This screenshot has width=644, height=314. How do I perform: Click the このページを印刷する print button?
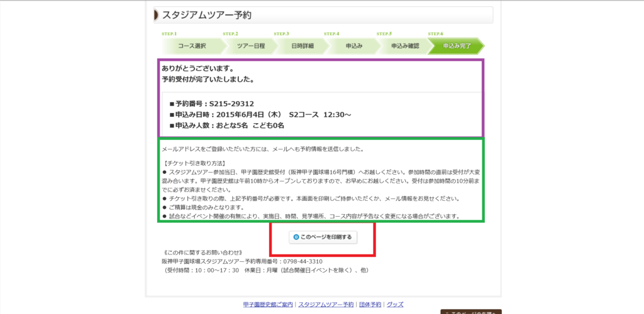pos(323,237)
